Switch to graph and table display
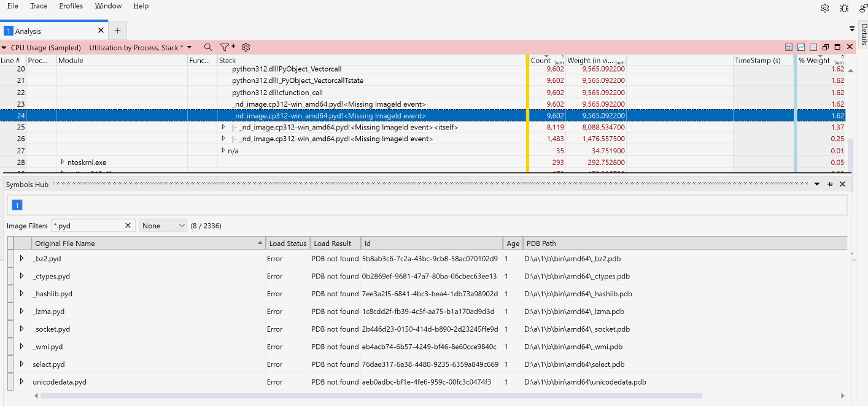The image size is (868, 406). point(789,47)
